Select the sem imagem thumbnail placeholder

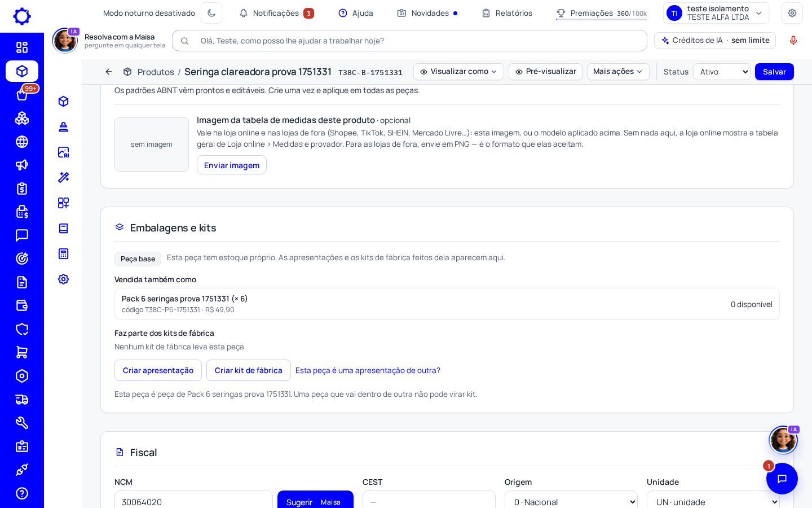click(152, 144)
